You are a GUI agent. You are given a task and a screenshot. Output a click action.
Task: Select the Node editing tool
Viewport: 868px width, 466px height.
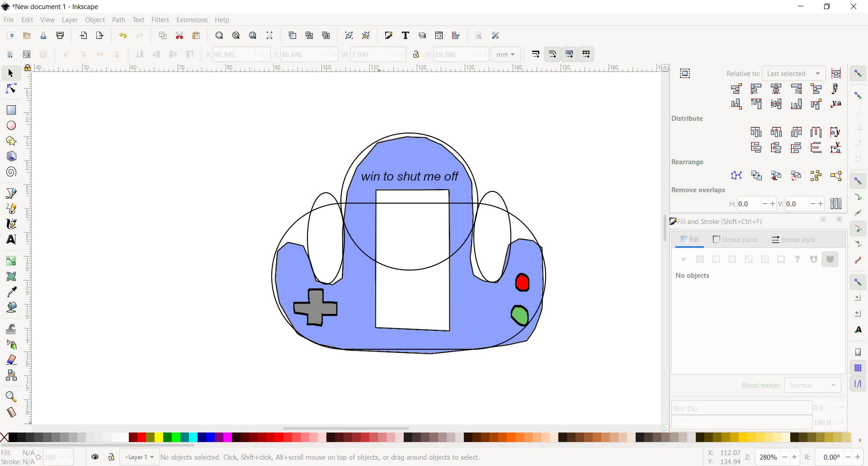pyautogui.click(x=11, y=89)
